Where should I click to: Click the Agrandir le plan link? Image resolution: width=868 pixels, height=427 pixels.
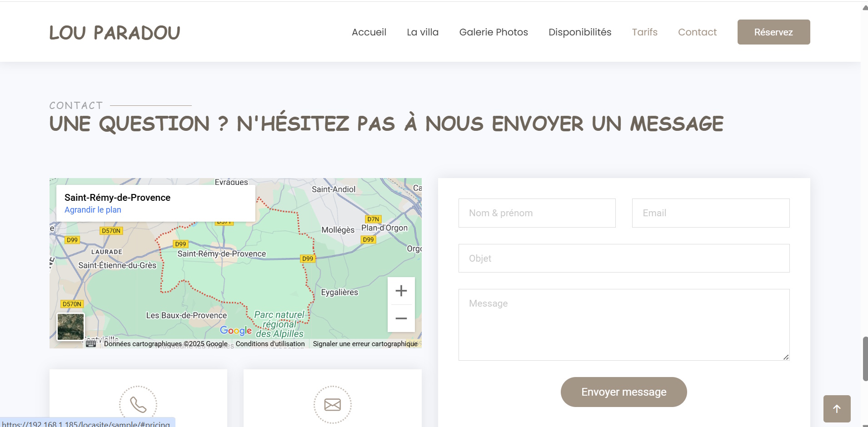(93, 210)
